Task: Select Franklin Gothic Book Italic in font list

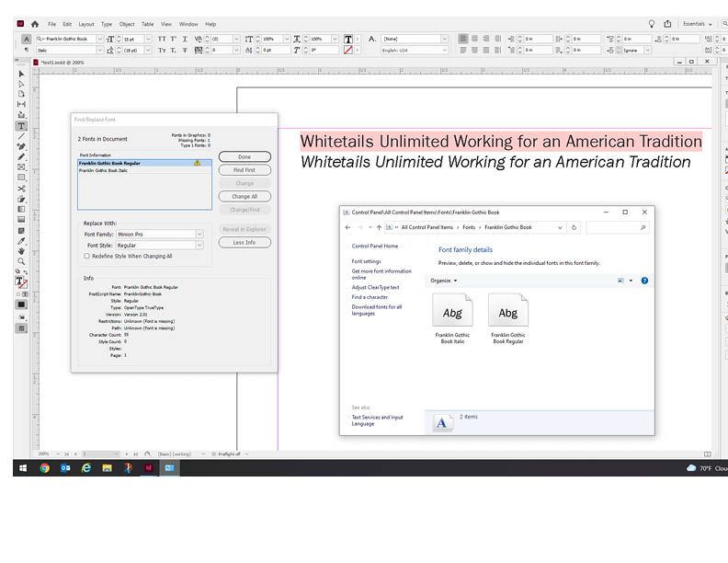Action: 144,170
